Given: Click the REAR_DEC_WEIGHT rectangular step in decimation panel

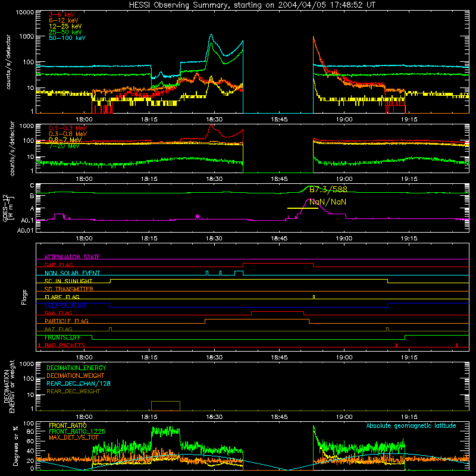Looking at the screenshot, I should tap(166, 406).
